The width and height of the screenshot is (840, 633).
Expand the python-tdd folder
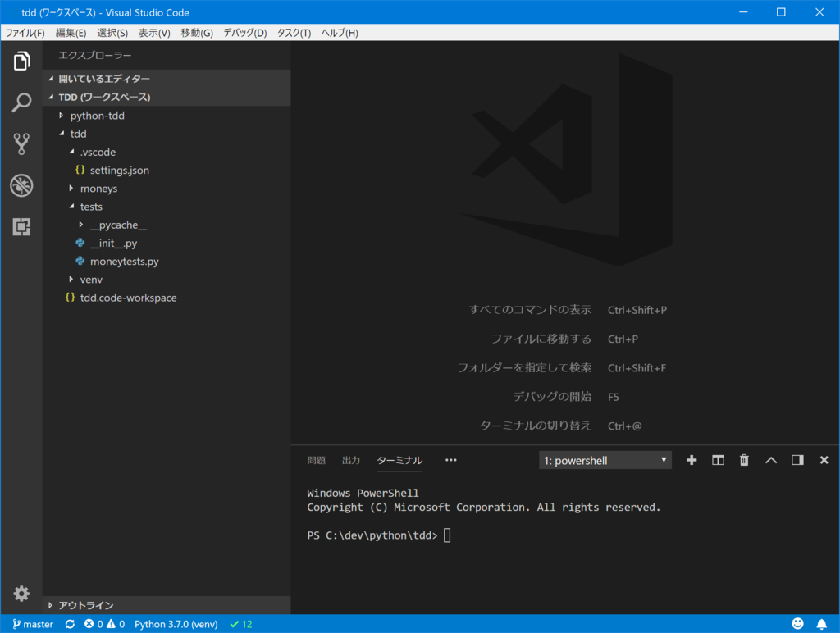click(166, 116)
